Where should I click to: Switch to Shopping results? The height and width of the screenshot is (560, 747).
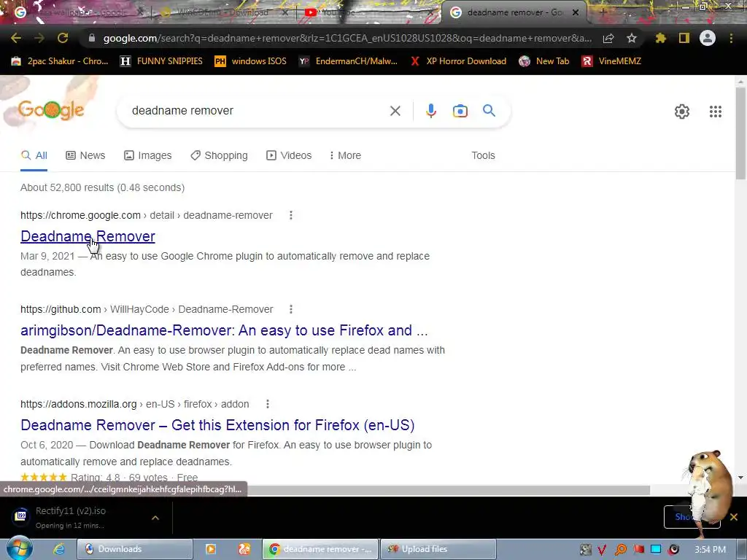coord(219,156)
